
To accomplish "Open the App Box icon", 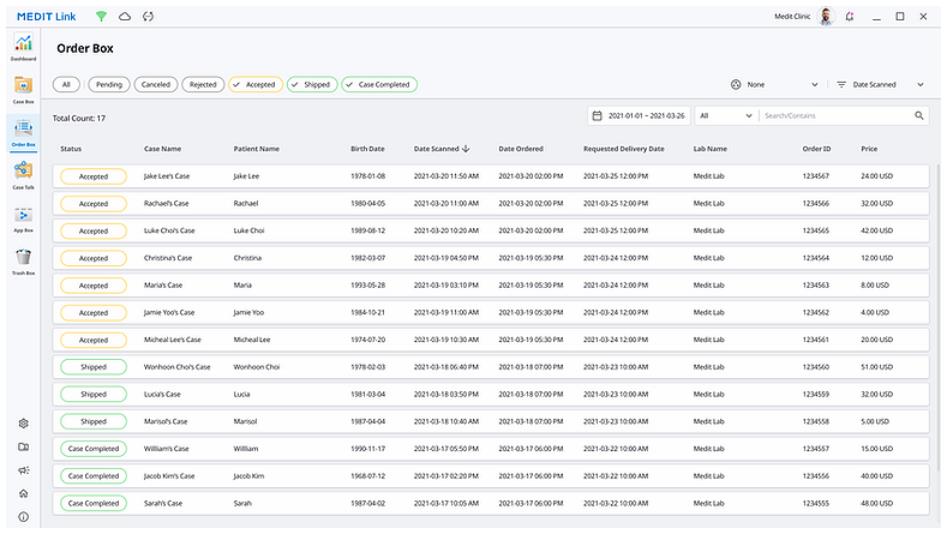I will [23, 217].
